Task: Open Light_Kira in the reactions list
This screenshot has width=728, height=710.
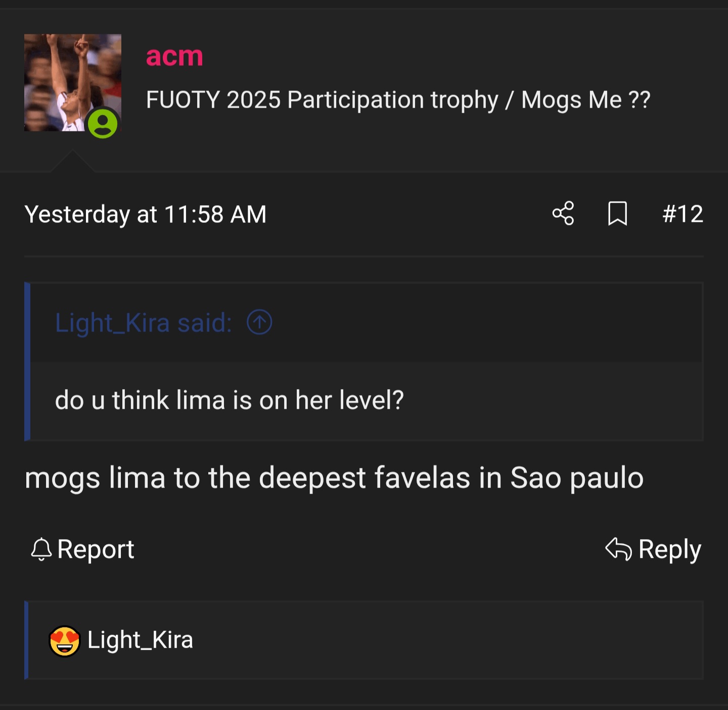Action: coord(140,640)
